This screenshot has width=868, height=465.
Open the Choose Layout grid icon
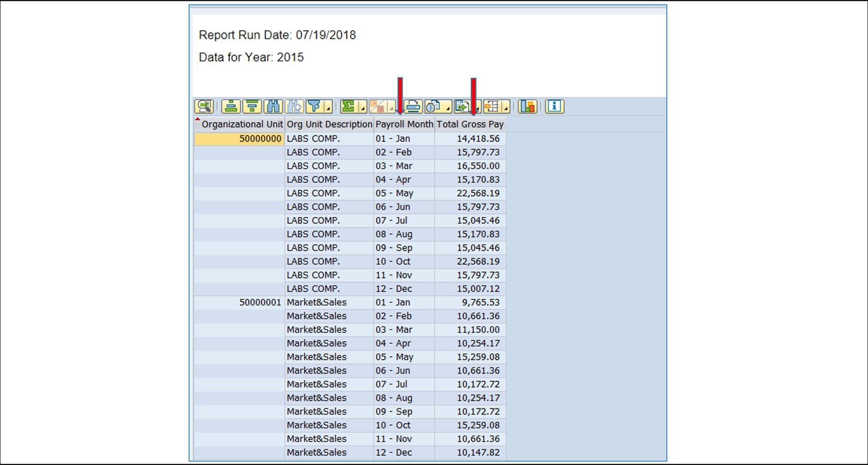click(x=492, y=107)
